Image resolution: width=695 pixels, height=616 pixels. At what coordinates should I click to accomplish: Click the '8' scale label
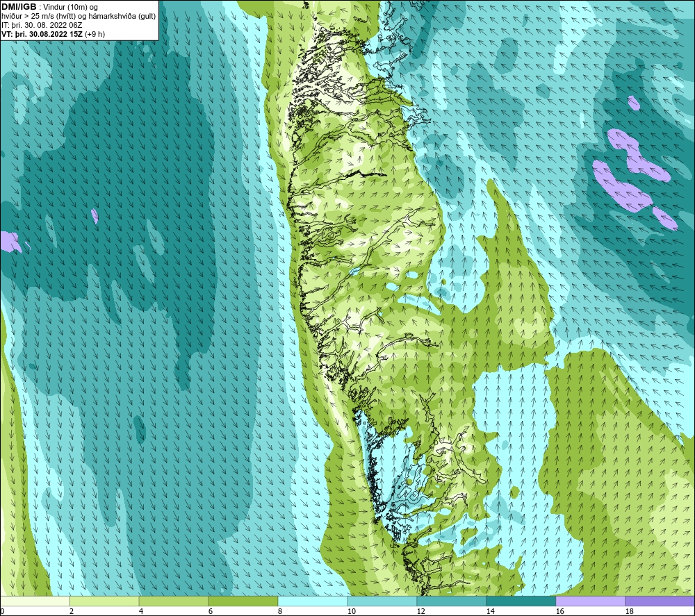coord(280,612)
